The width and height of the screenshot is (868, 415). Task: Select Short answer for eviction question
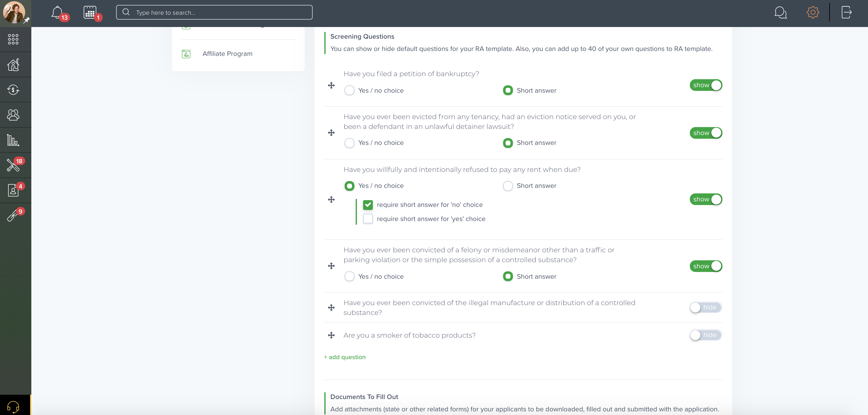pyautogui.click(x=508, y=143)
